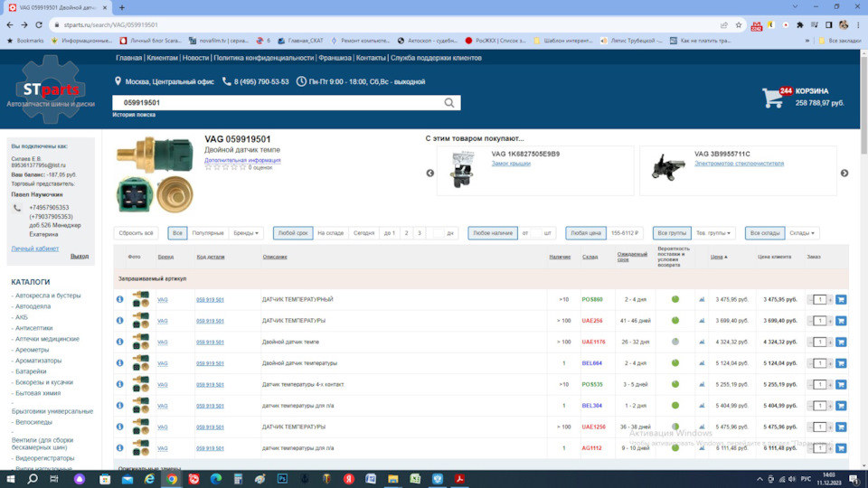This screenshot has height=488, width=868.
Task: Increase quantity for POS860 row
Action: tap(830, 299)
